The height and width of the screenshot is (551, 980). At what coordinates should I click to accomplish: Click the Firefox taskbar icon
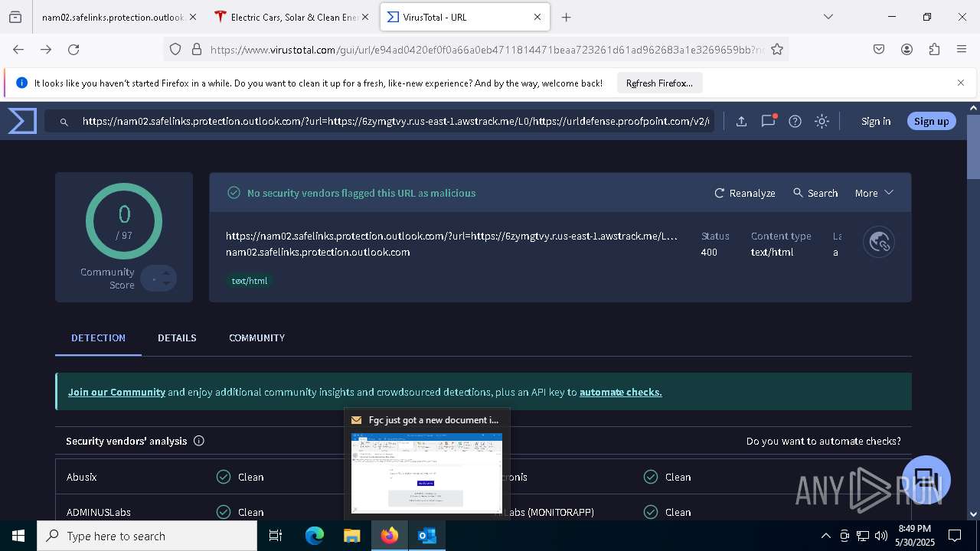point(390,536)
